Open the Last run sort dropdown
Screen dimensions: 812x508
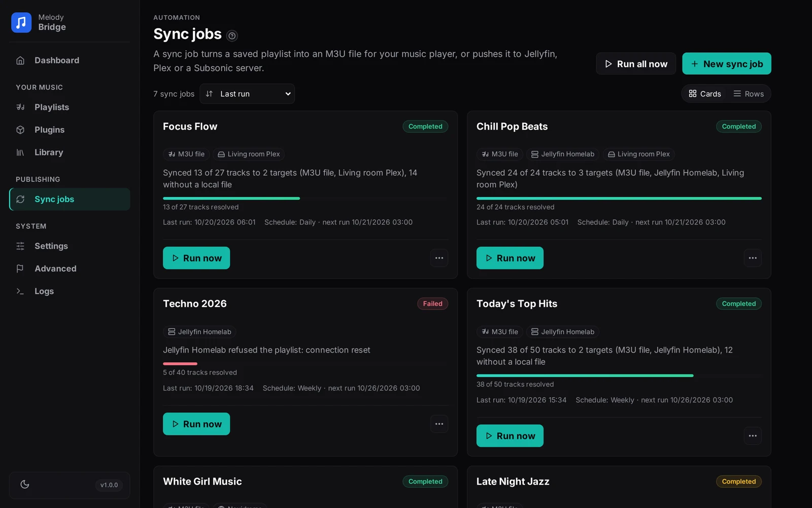coord(247,94)
